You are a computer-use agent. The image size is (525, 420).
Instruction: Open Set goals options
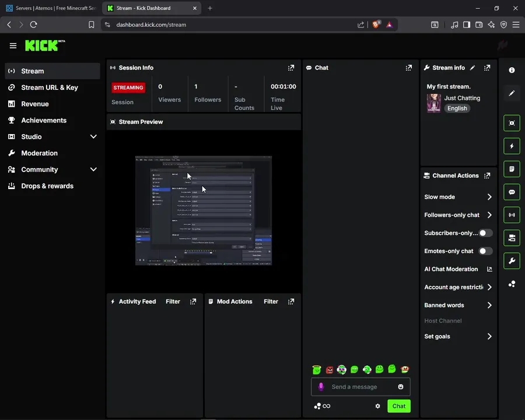[x=458, y=336]
